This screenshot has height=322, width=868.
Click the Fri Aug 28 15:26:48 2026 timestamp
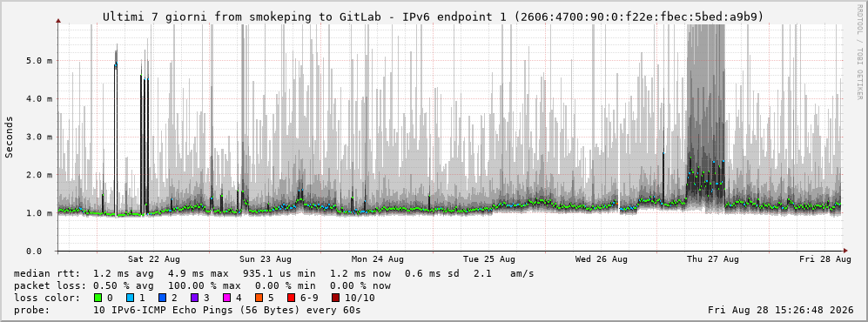(781, 310)
